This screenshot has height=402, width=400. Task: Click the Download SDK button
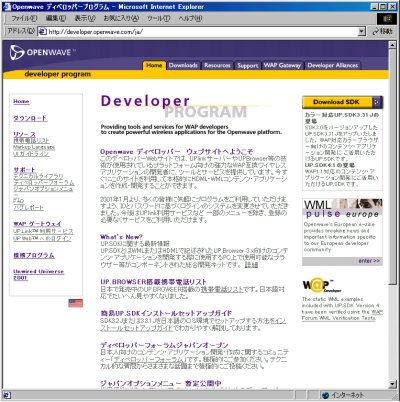click(342, 102)
